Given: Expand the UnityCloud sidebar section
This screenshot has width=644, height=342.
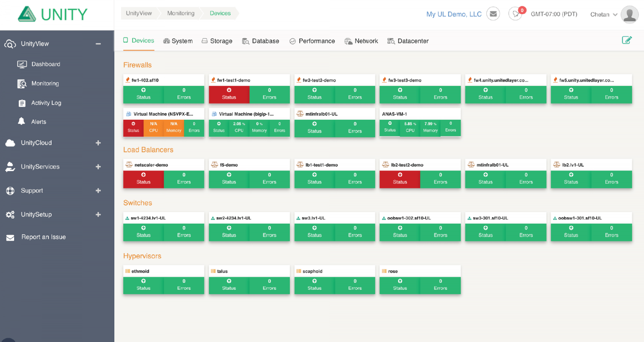Looking at the screenshot, I should pyautogui.click(x=98, y=143).
